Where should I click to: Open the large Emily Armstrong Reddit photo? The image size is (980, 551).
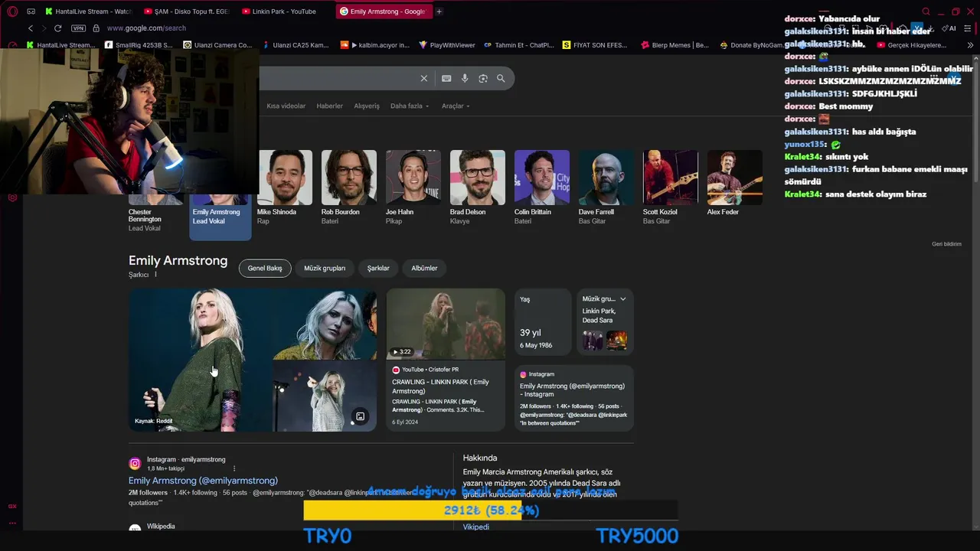click(x=200, y=360)
